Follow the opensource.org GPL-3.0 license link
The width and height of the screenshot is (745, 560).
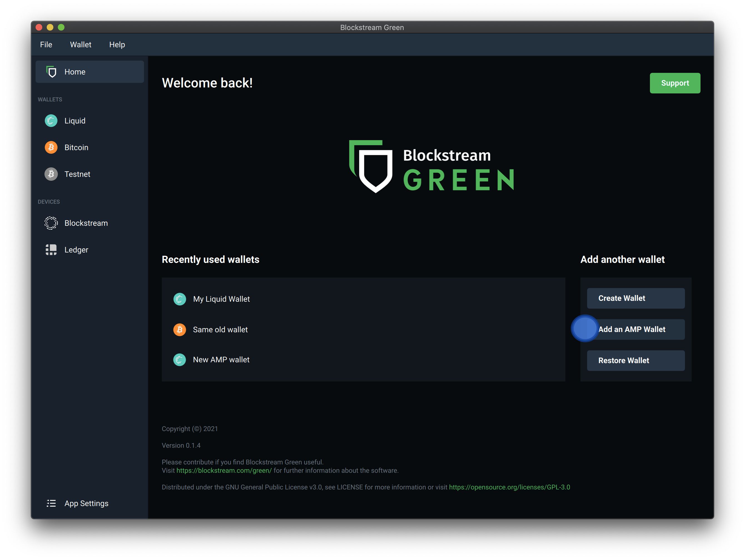[510, 487]
